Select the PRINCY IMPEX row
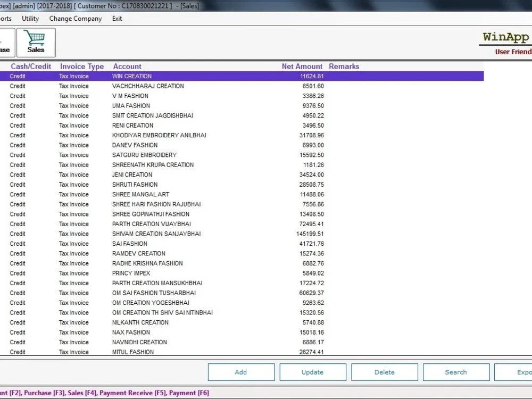This screenshot has height=399, width=532. tap(242, 273)
